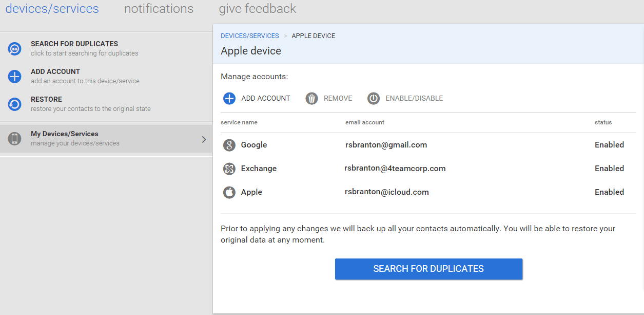Click 'manage your devices/services' subtitle
This screenshot has height=315, width=644.
click(x=75, y=143)
